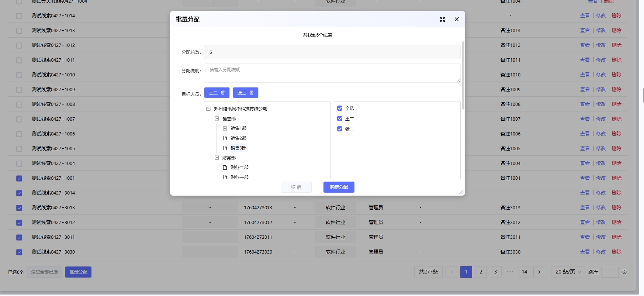Uncheck the 张三 checkbox in the person list
The image size is (644, 296).
click(x=340, y=129)
